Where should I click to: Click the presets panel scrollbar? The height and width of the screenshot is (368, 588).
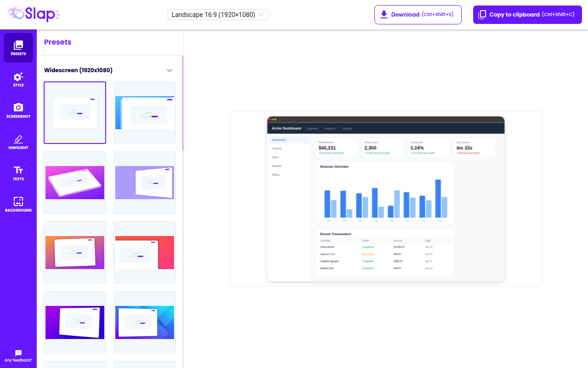pos(183,103)
